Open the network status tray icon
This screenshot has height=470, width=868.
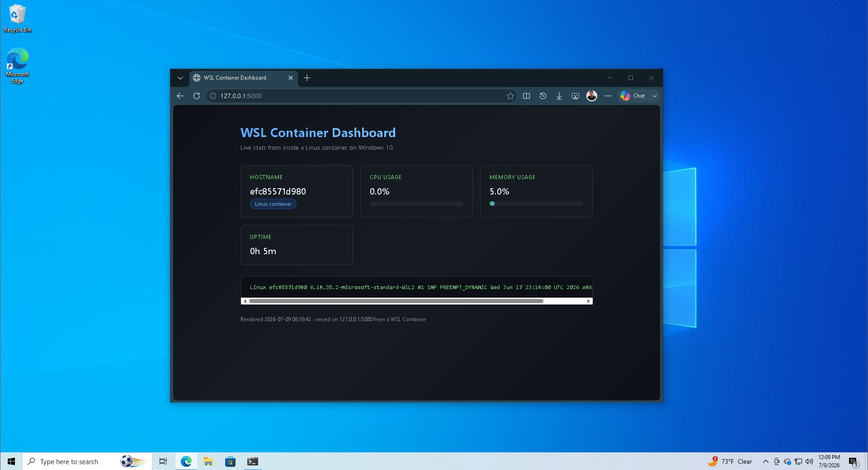point(798,461)
